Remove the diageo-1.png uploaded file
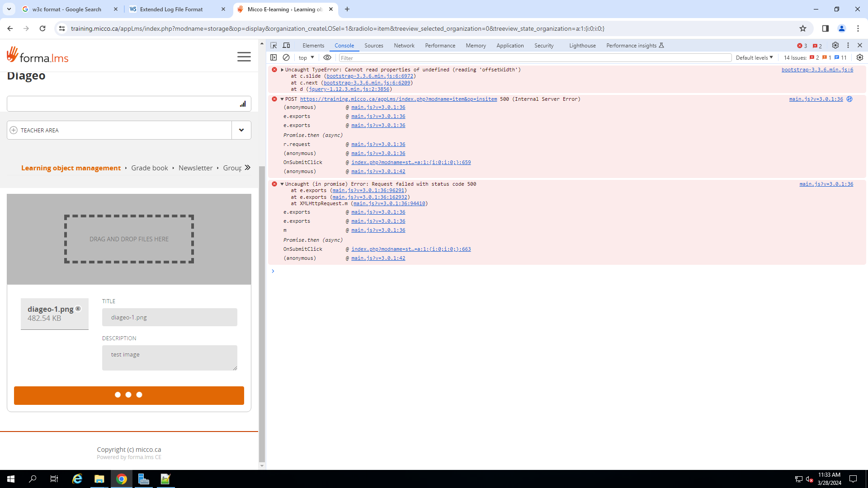Image resolution: width=868 pixels, height=488 pixels. 78,309
